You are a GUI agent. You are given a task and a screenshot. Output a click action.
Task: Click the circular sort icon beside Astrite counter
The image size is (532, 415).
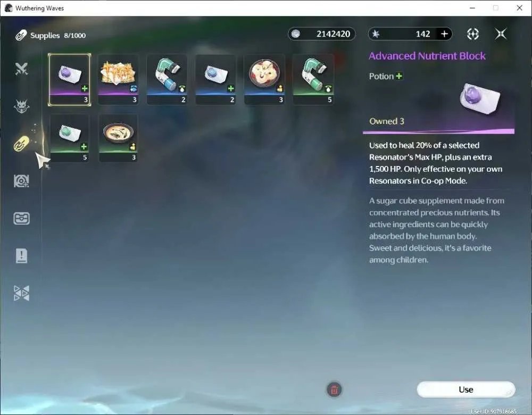pyautogui.click(x=473, y=34)
